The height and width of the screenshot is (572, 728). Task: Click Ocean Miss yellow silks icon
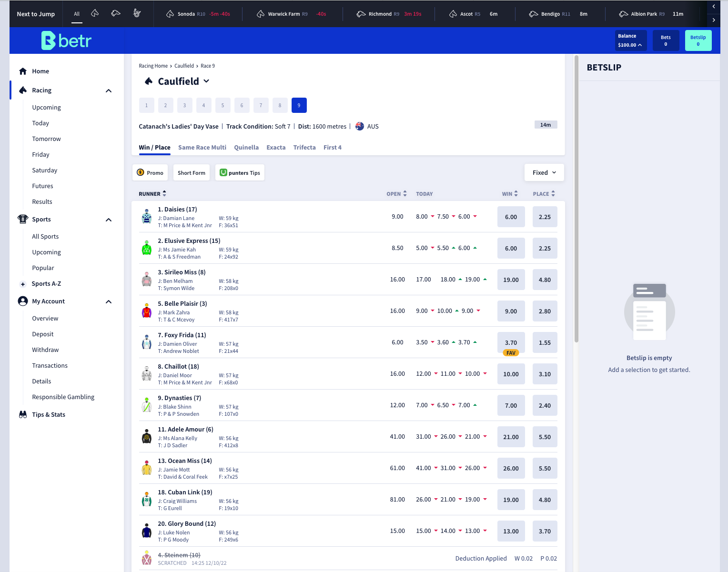pos(147,468)
